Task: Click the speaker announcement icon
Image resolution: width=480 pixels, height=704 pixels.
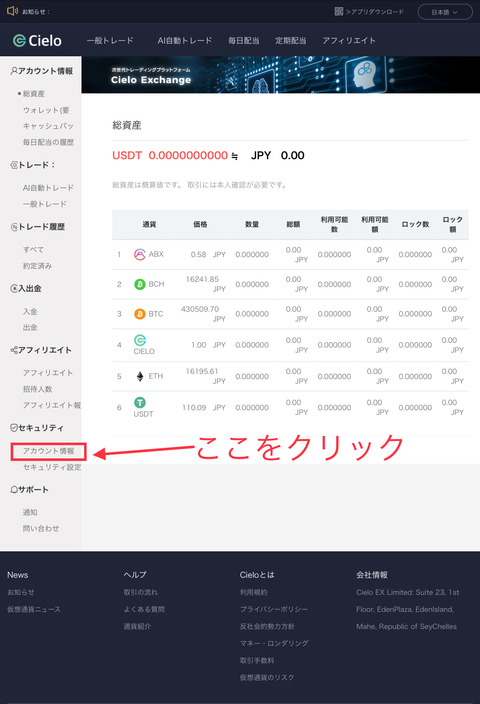Action: coord(12,11)
